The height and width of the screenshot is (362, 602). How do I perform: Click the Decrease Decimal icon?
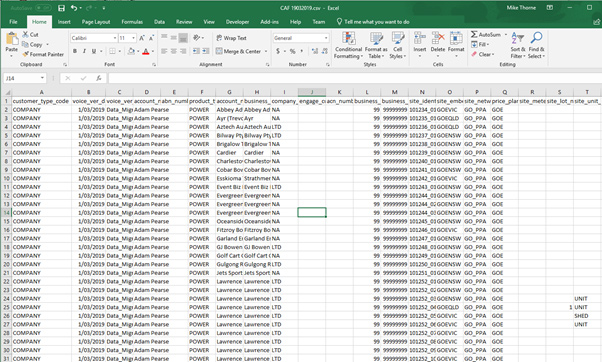pyautogui.click(x=325, y=51)
